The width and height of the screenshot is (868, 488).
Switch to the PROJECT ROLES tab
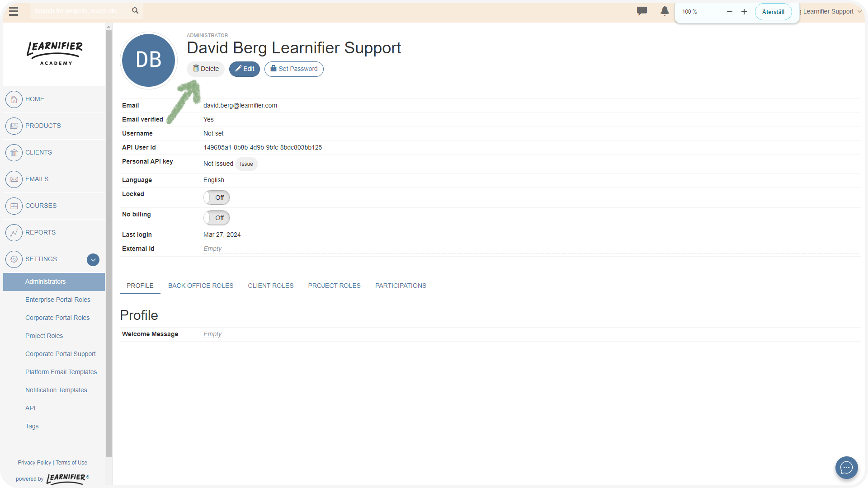point(335,286)
